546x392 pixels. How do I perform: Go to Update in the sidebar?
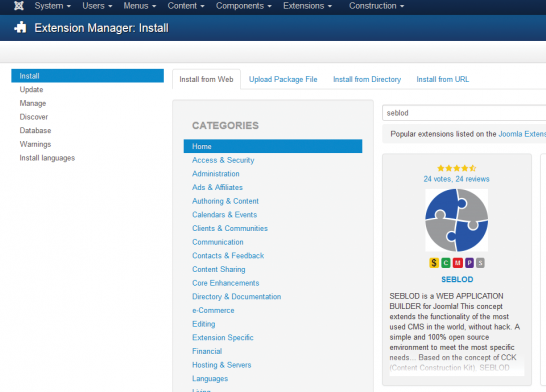[x=31, y=89]
